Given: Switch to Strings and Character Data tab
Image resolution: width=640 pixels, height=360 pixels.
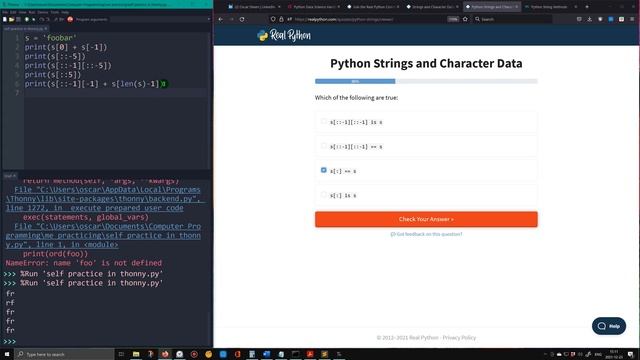Looking at the screenshot, I should pyautogui.click(x=432, y=7).
